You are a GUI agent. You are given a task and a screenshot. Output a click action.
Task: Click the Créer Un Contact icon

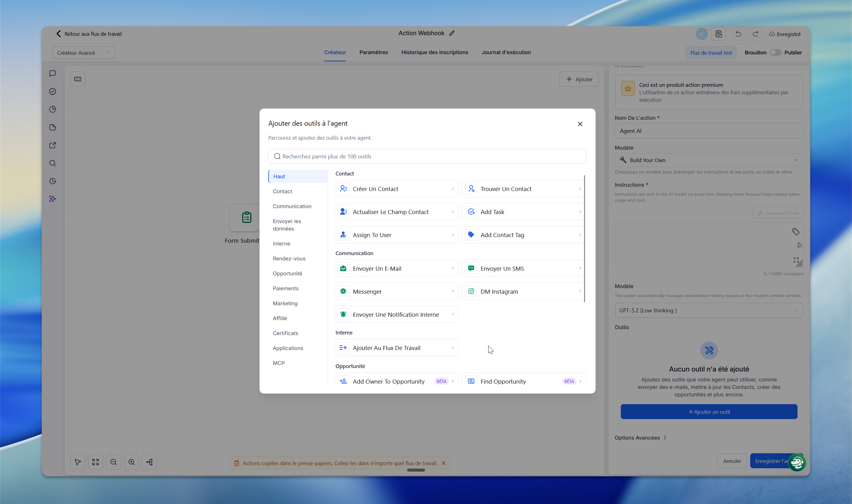344,189
